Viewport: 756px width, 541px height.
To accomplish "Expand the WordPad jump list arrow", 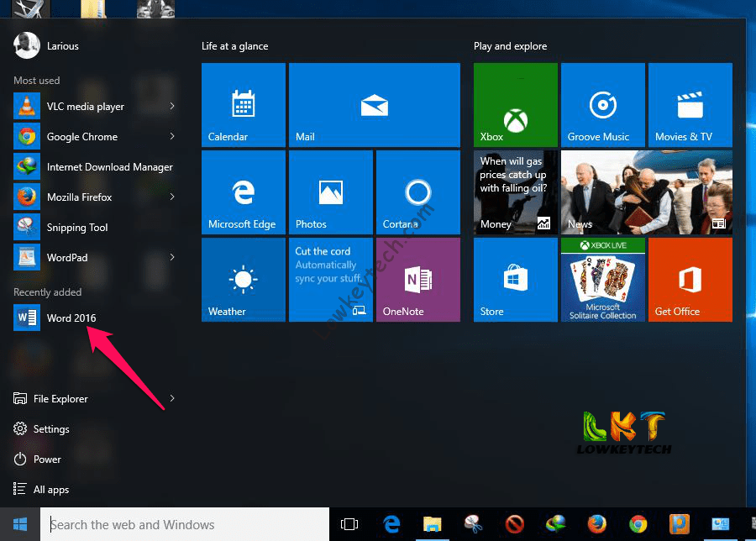I will pyautogui.click(x=171, y=258).
